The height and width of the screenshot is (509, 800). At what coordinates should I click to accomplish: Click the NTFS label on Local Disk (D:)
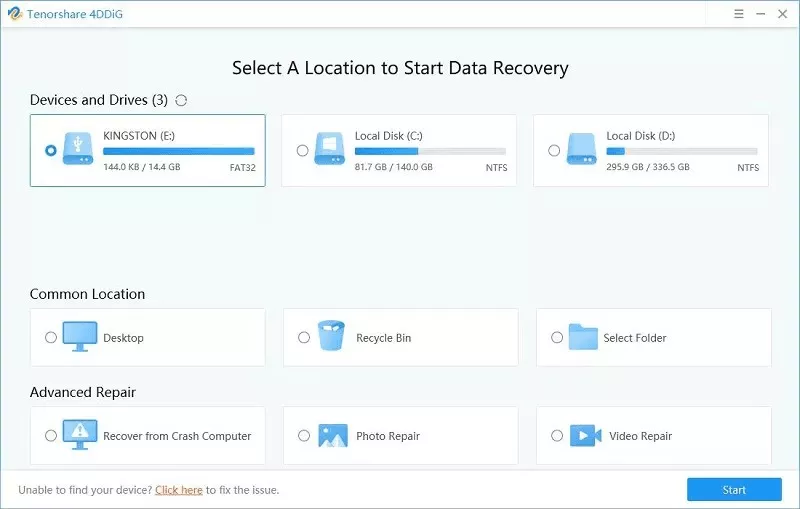(748, 167)
